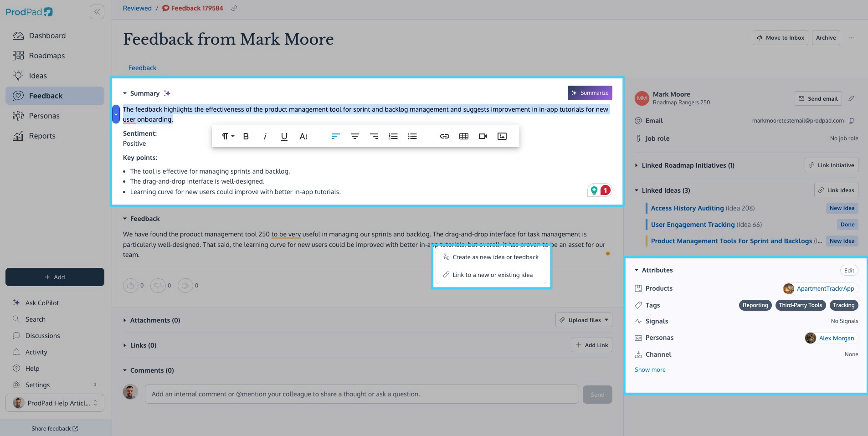868x436 pixels.
Task: Focus the internal comment input field
Action: pos(362,394)
